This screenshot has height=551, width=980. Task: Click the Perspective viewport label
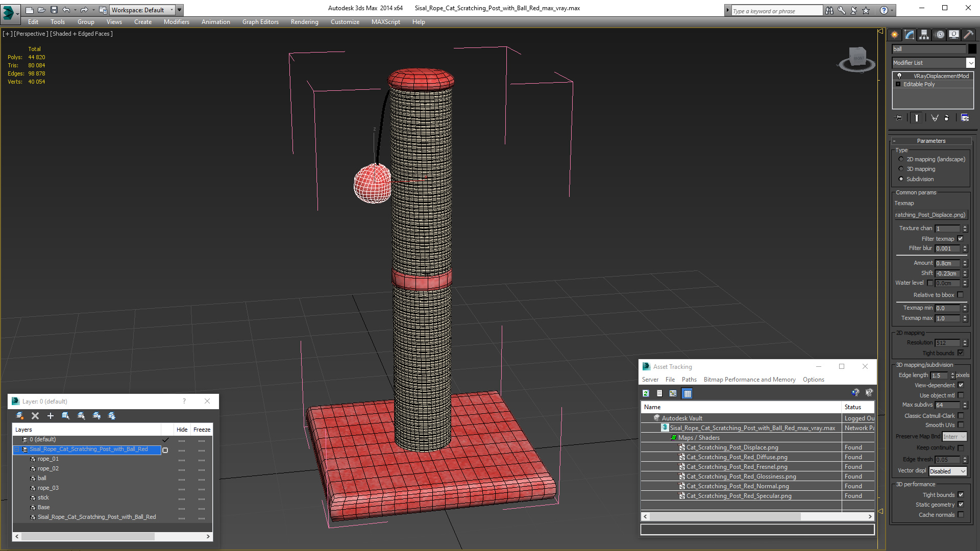click(31, 34)
